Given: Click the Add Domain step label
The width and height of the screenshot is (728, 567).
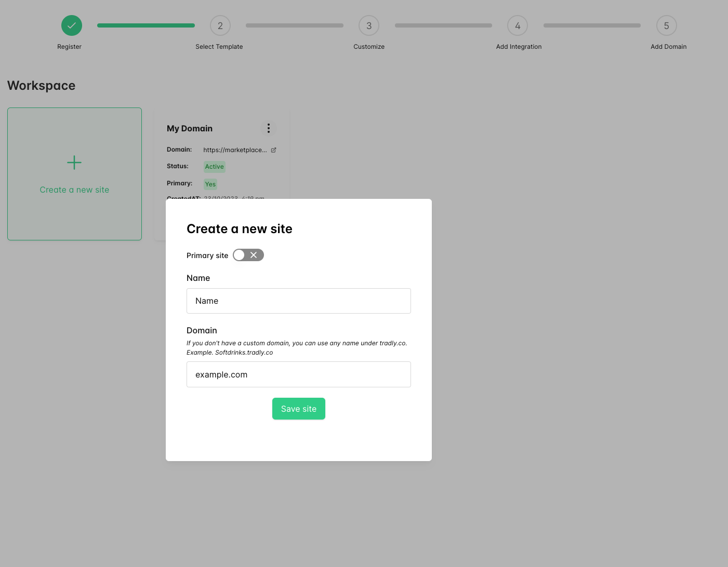Looking at the screenshot, I should (668, 46).
